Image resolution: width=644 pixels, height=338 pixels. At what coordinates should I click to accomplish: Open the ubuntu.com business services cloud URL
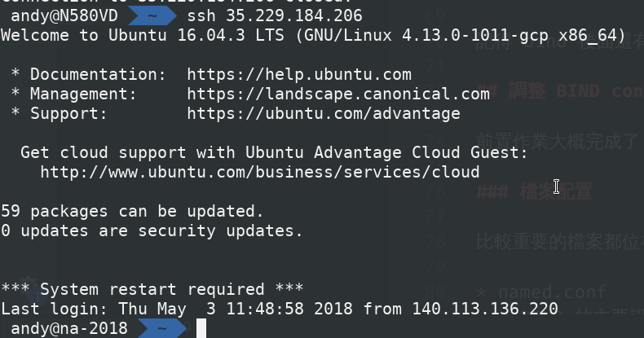pyautogui.click(x=259, y=173)
